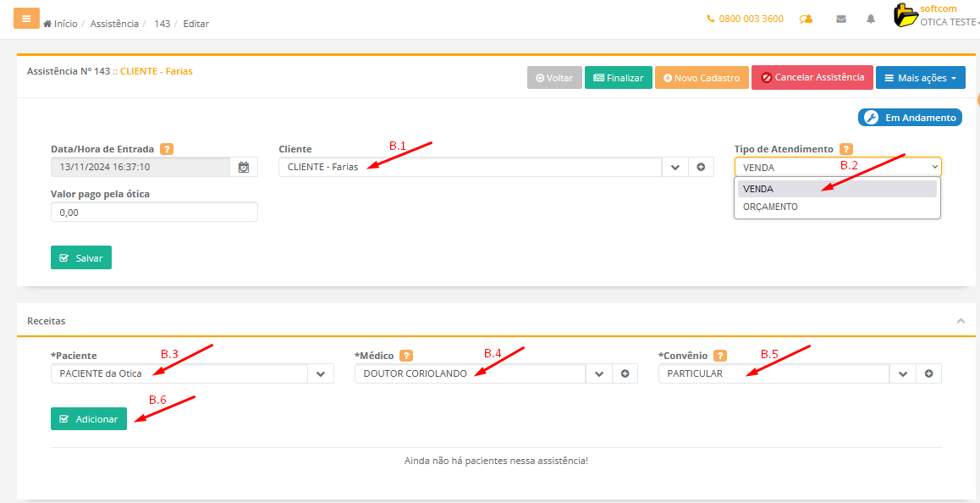The width and height of the screenshot is (980, 503).
Task: Select ORÇAMENTO from the dropdown list
Action: click(770, 207)
